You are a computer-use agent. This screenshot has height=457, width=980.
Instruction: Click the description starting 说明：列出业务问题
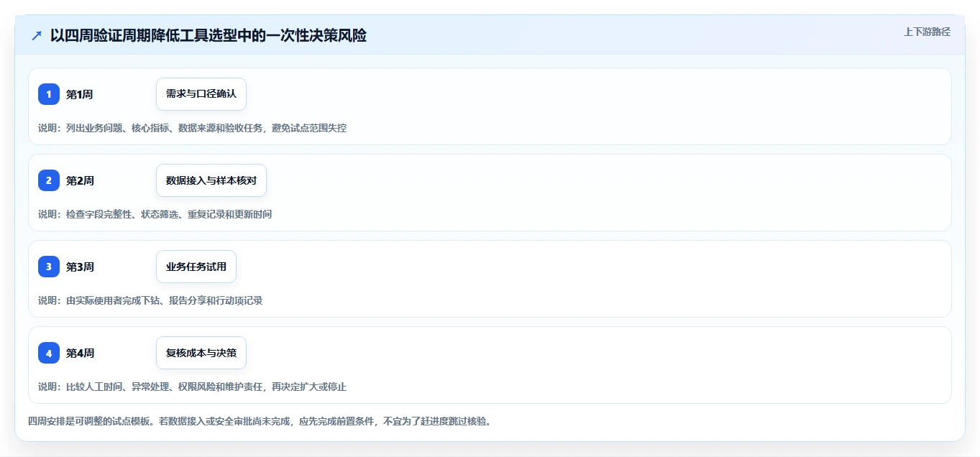click(192, 128)
